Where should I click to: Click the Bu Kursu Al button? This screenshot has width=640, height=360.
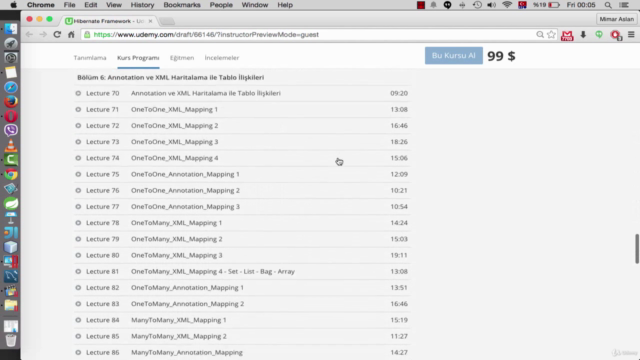453,56
